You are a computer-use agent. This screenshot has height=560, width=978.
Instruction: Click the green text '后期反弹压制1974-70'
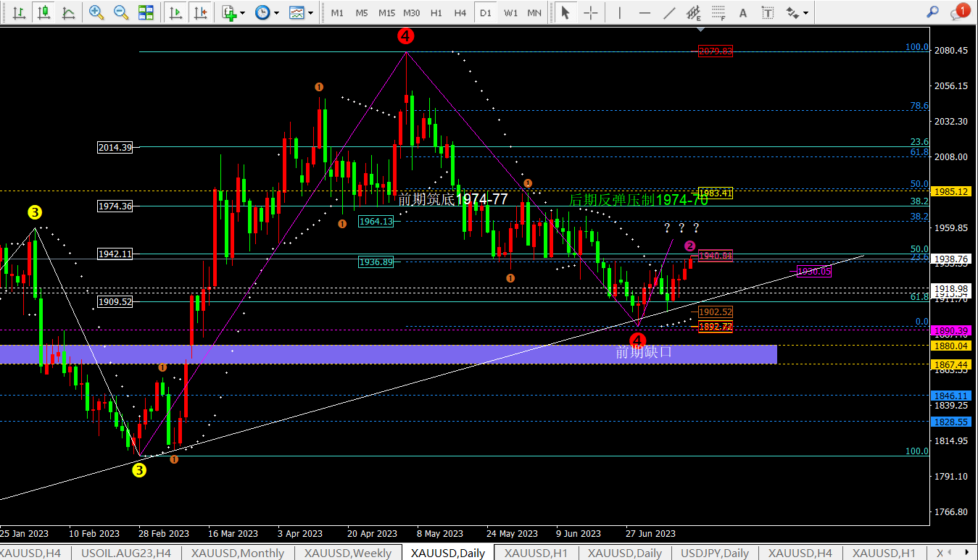(x=638, y=200)
